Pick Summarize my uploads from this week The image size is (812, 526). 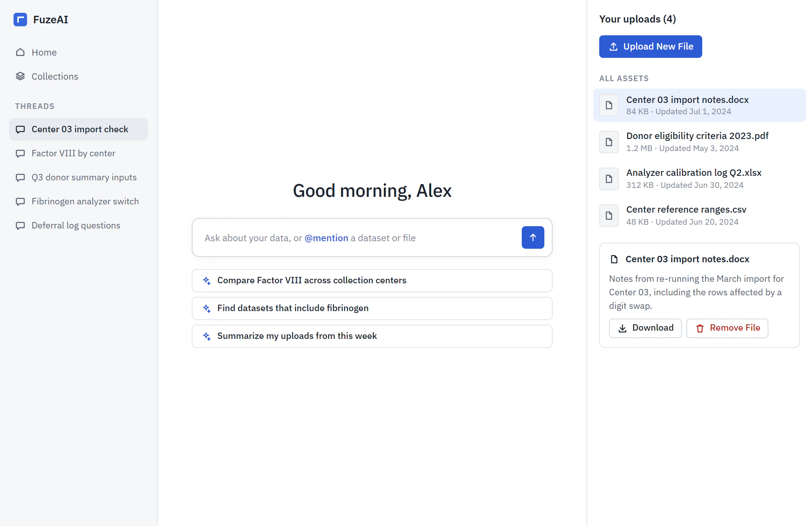click(x=372, y=336)
